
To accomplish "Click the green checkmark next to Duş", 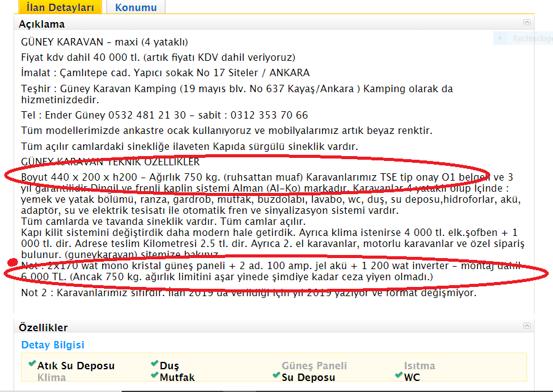I will (x=154, y=364).
